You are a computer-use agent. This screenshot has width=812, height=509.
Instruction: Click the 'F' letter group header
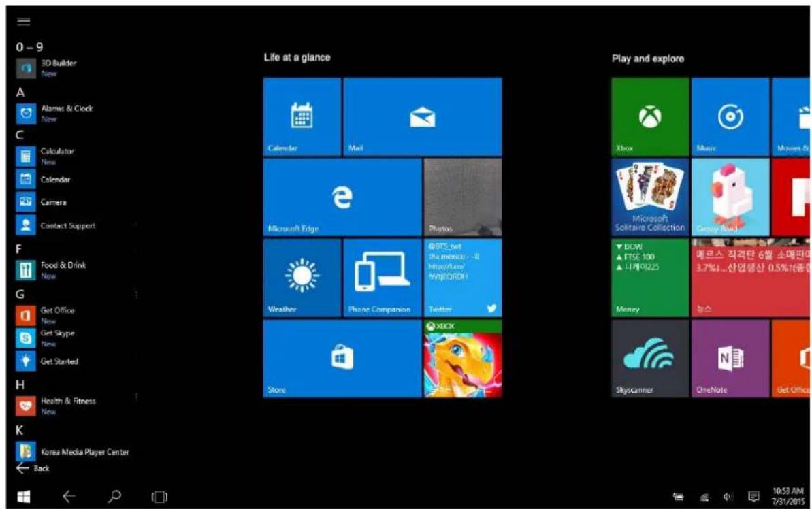coord(18,249)
